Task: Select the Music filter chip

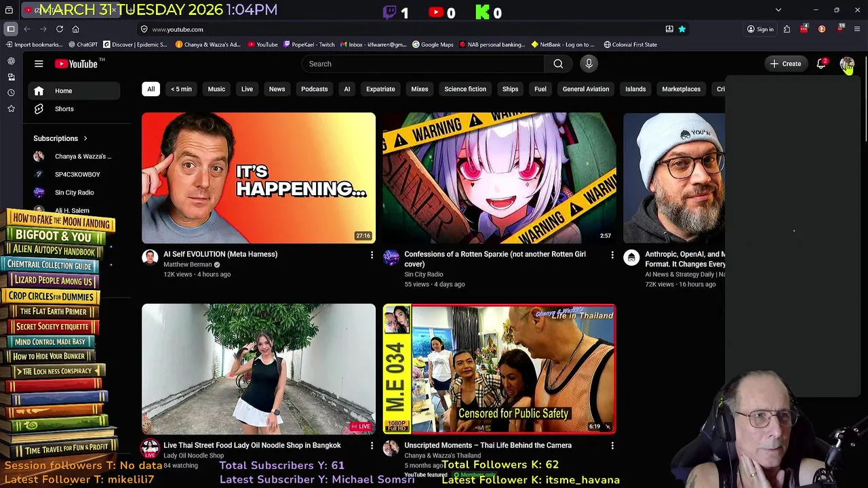Action: tap(216, 89)
